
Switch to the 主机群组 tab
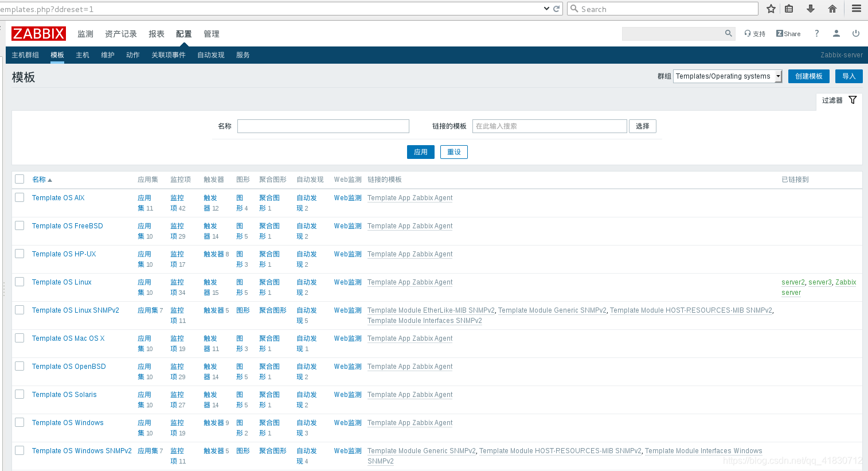tap(25, 55)
